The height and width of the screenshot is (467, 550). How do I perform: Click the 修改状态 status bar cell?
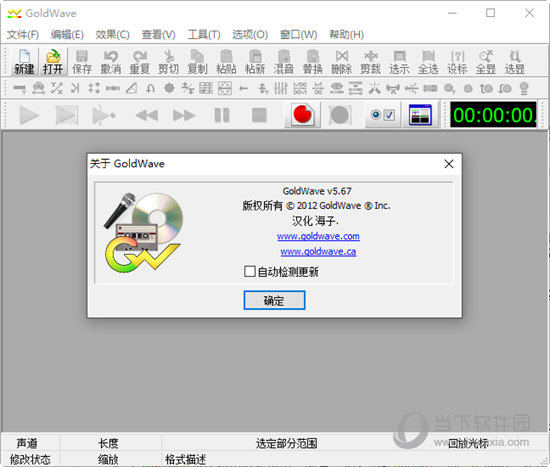tap(30, 459)
